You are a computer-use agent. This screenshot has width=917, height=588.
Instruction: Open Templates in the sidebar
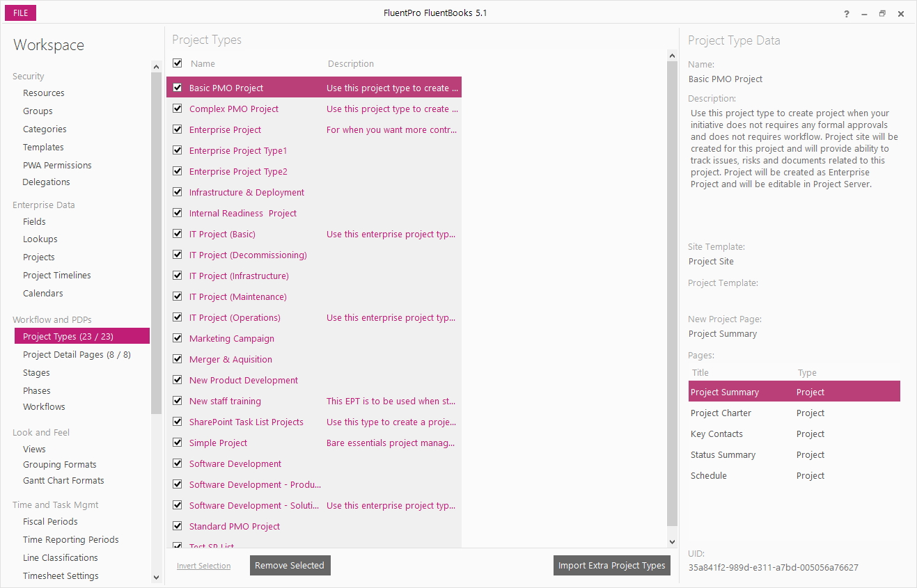(x=43, y=148)
